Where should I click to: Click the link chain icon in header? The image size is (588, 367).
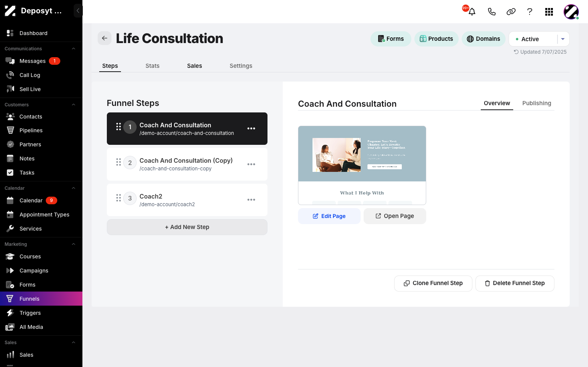coord(511,12)
